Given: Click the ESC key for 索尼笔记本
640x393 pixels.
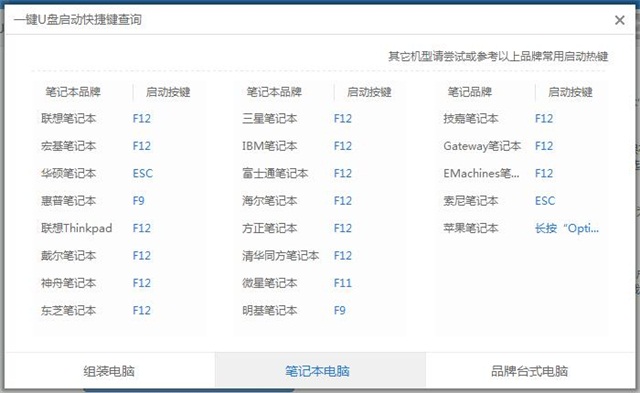Looking at the screenshot, I should coord(545,200).
